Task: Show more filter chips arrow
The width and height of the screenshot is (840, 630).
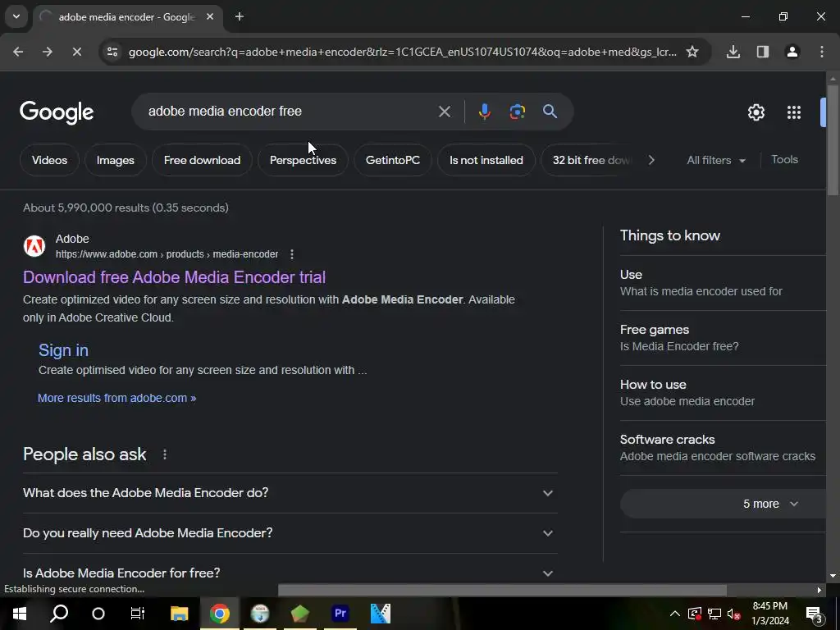Action: tap(651, 160)
